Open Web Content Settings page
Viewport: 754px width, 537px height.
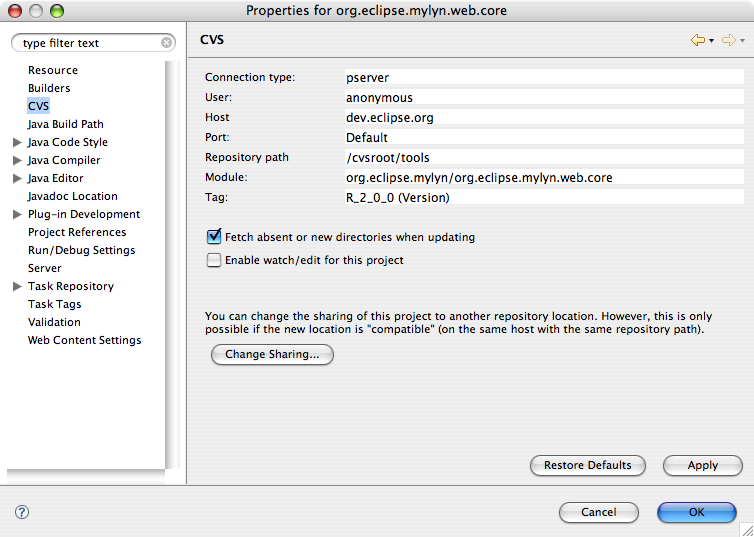click(85, 340)
